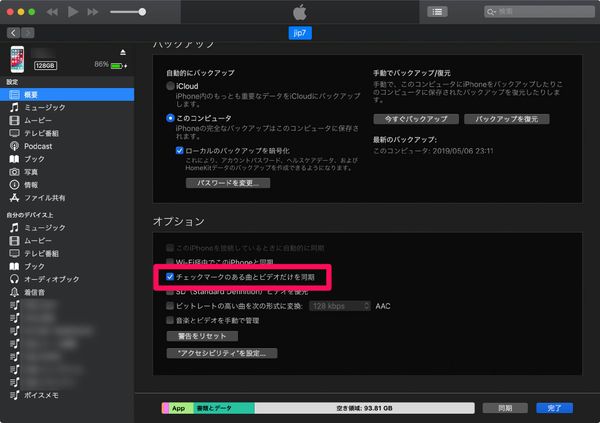The width and height of the screenshot is (600, 423).
Task: Go forward with the right chevron button
Action: pyautogui.click(x=28, y=33)
